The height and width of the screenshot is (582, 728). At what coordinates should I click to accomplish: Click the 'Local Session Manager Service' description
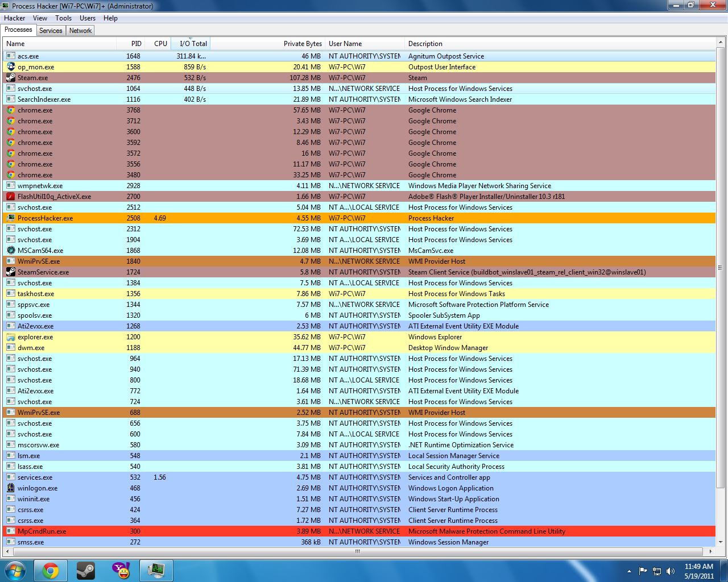[x=454, y=456]
